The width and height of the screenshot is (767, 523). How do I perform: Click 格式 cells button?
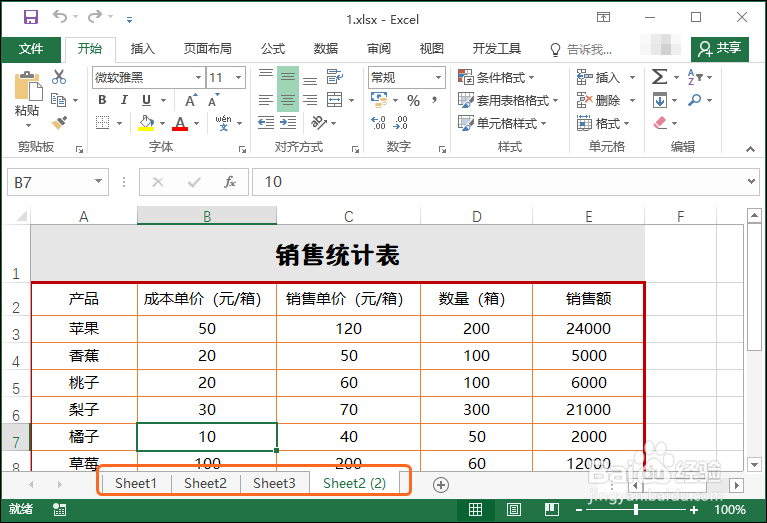(603, 123)
